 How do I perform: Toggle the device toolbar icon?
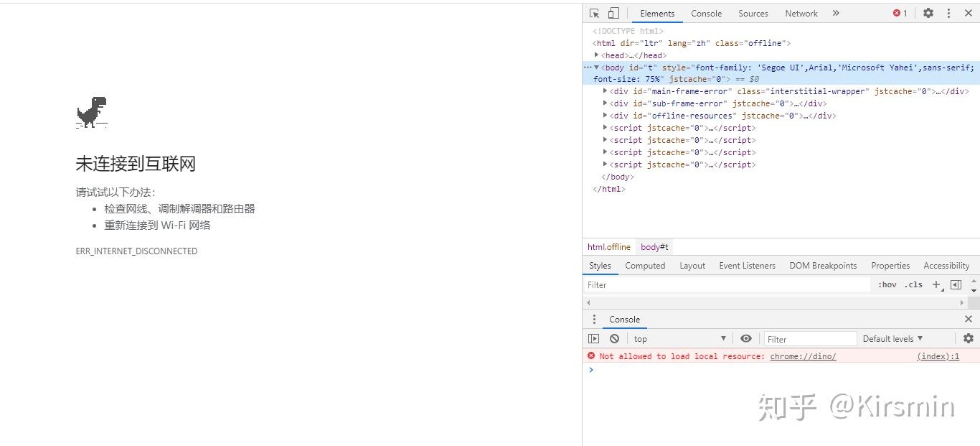pos(613,13)
